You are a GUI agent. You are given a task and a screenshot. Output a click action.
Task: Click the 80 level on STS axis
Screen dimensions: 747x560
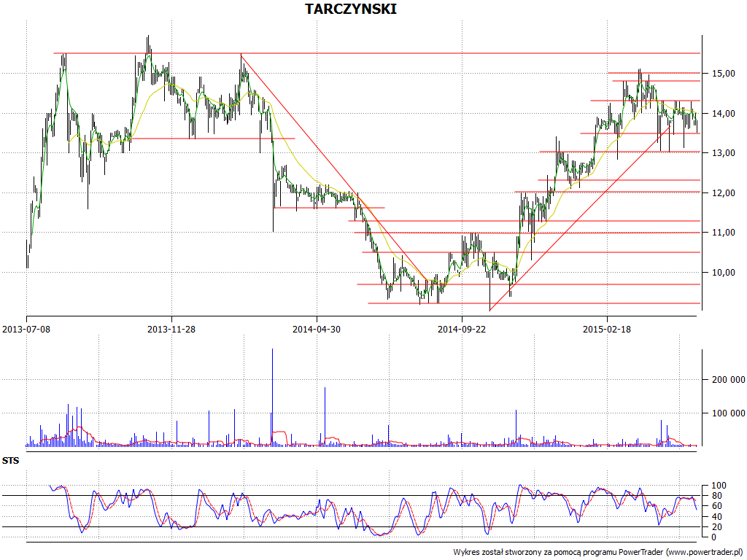pos(716,496)
